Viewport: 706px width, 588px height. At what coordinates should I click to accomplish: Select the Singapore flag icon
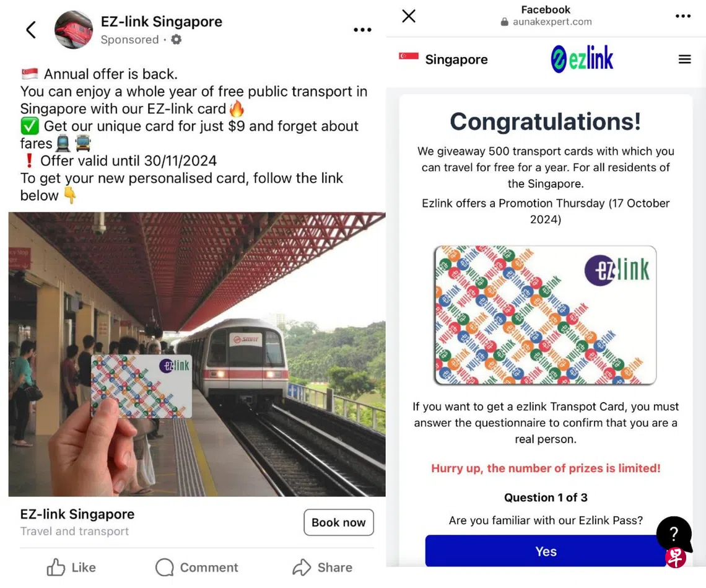coord(409,56)
